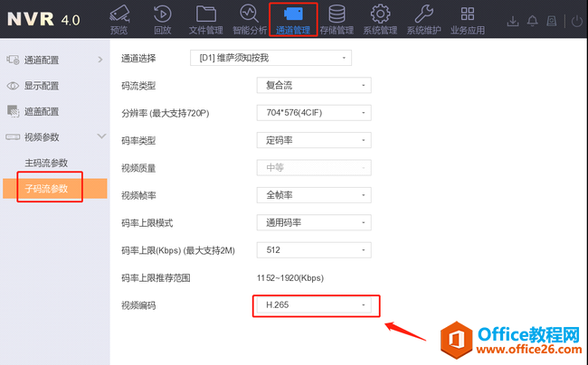
Task: Open 遮盖配置 menu item
Action: click(x=42, y=111)
